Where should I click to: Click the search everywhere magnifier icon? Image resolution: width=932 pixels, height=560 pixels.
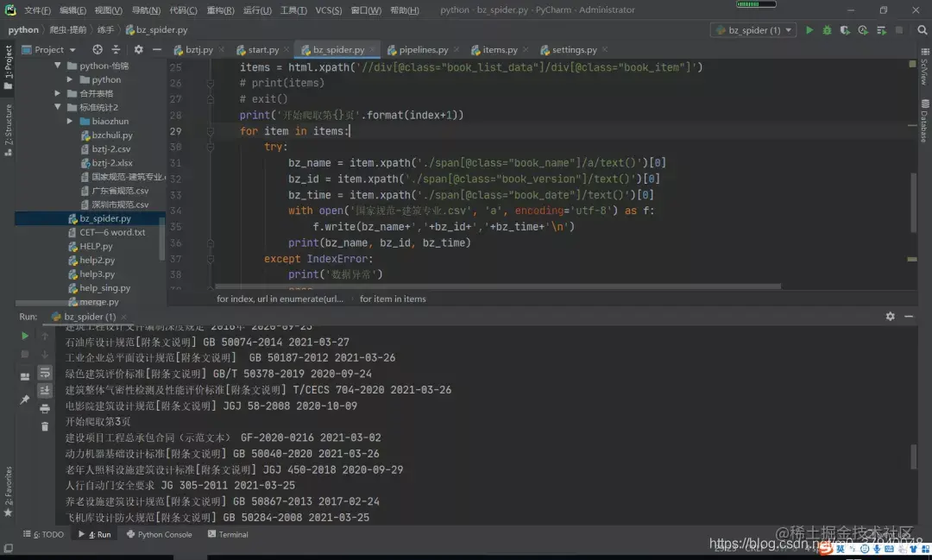click(922, 29)
